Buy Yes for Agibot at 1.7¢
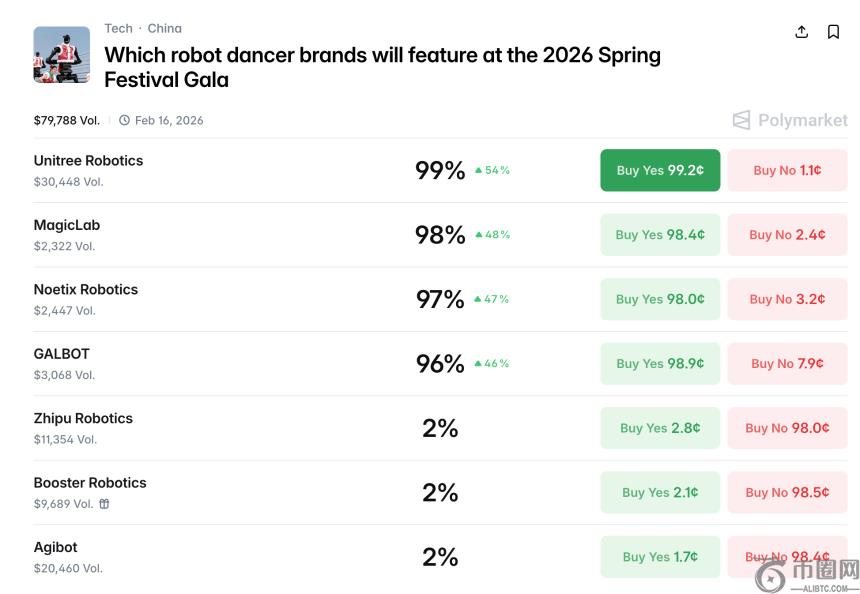Viewport: 860px width, 594px height. 660,557
